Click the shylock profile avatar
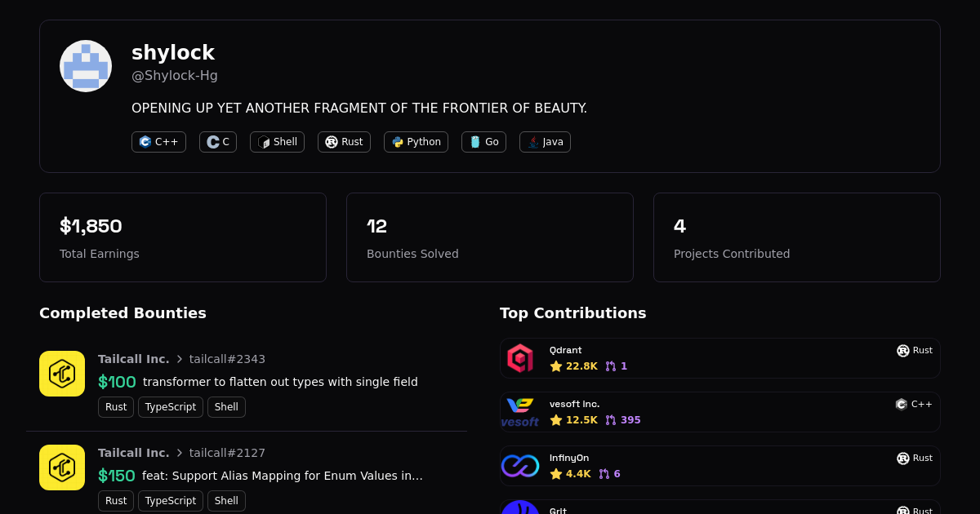This screenshot has width=980, height=514. point(86,66)
